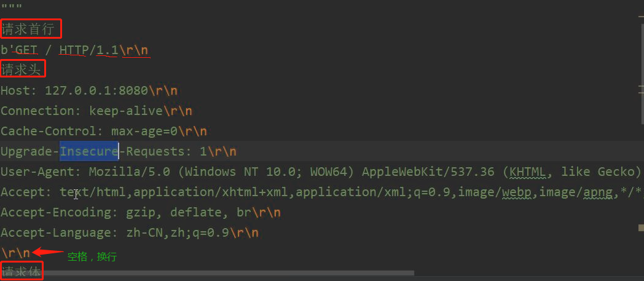Screen dimensions: 644x281
Task: Click the 请求体 label at the bottom
Action: click(21, 271)
